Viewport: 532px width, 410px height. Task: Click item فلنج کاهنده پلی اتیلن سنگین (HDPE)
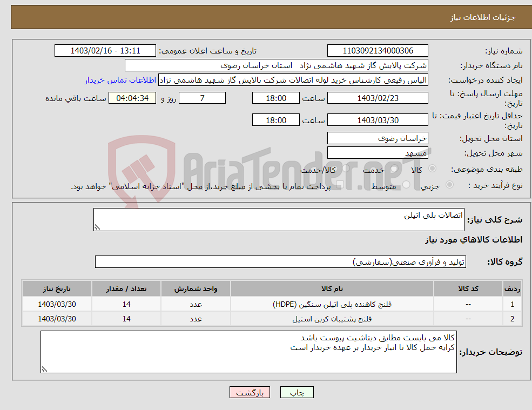pos(332,304)
